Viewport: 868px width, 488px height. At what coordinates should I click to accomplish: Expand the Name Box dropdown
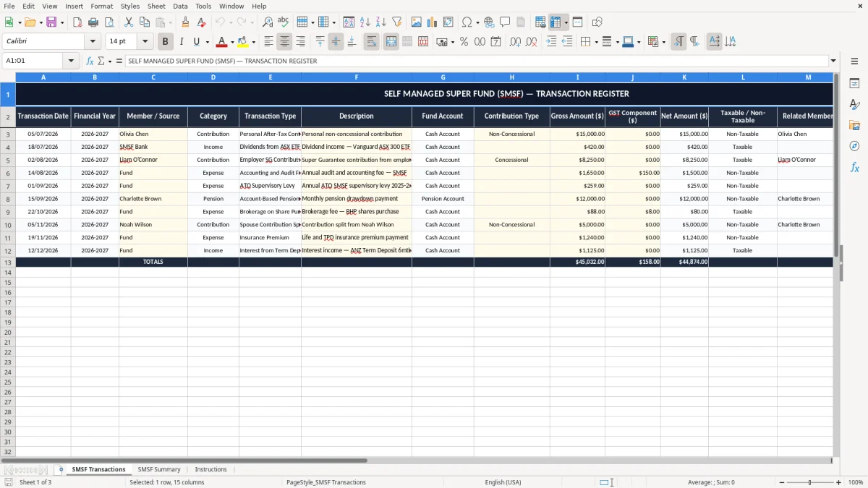coord(71,61)
